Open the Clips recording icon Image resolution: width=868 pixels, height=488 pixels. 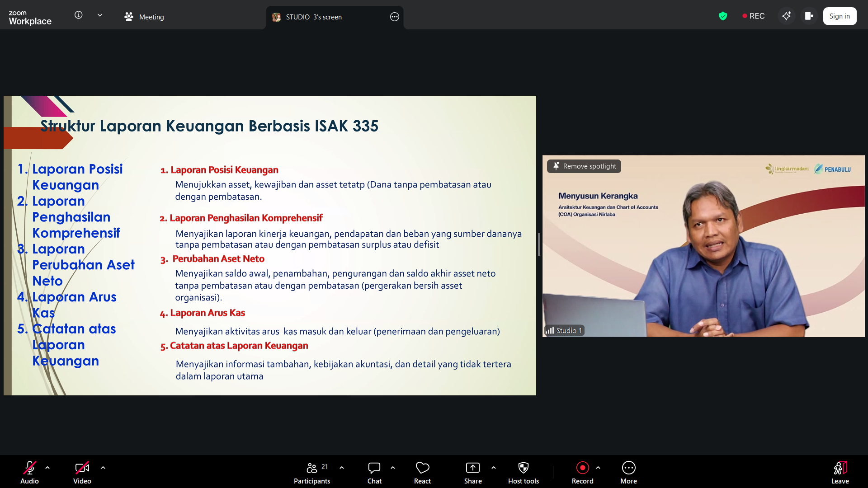point(809,16)
